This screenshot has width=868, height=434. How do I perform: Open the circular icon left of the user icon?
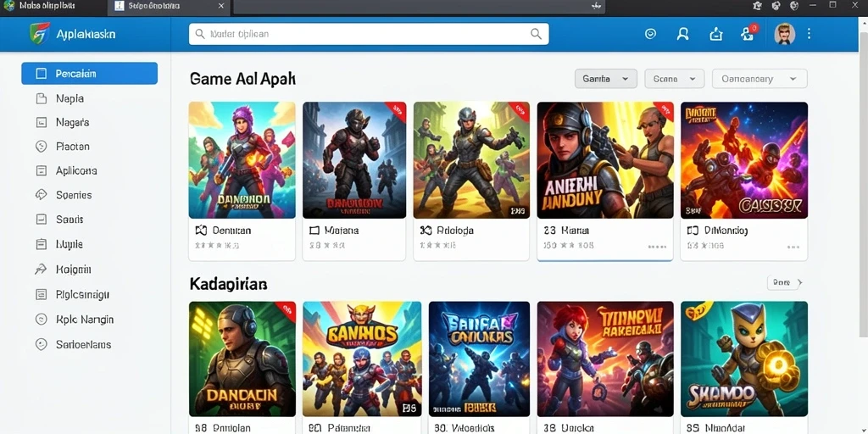(650, 34)
